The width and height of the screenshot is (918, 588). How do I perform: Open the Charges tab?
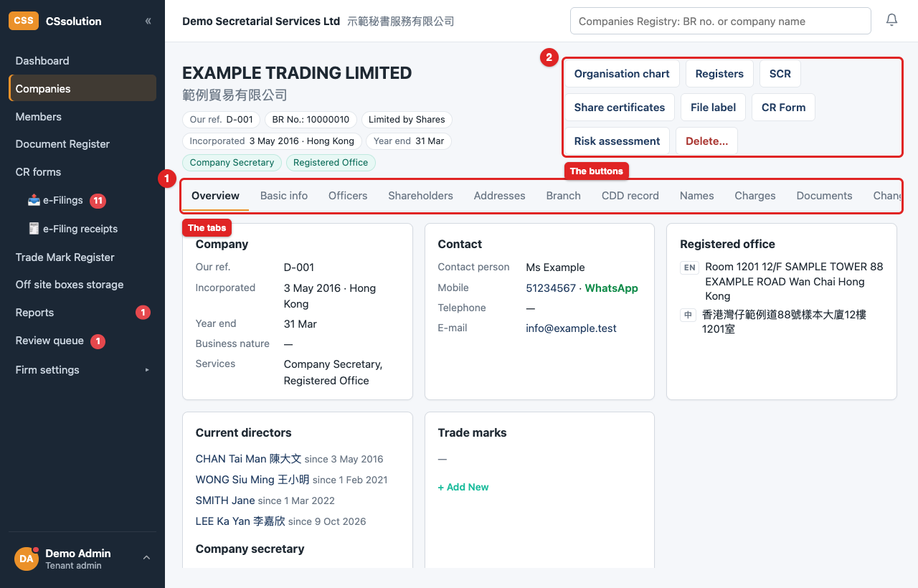click(755, 196)
